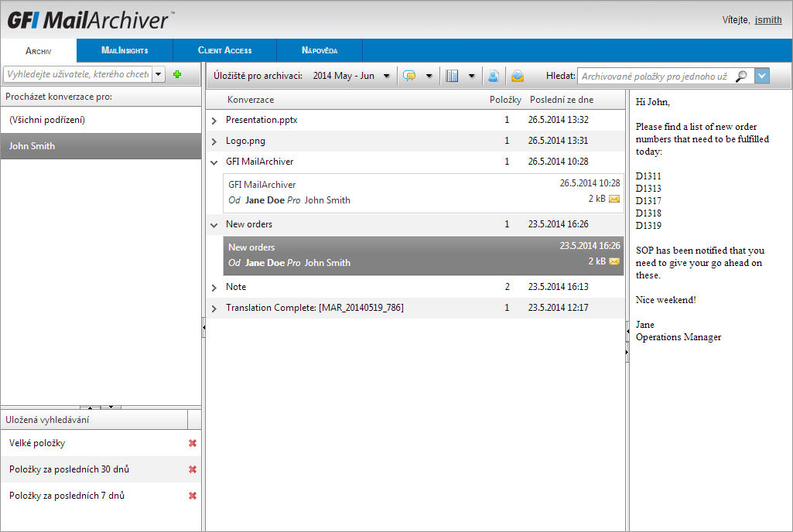
Task: Select (Všichni podřízení) entry
Action: (101, 120)
